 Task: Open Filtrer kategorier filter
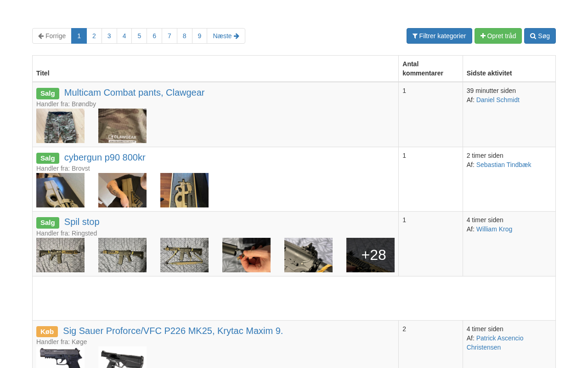439,36
